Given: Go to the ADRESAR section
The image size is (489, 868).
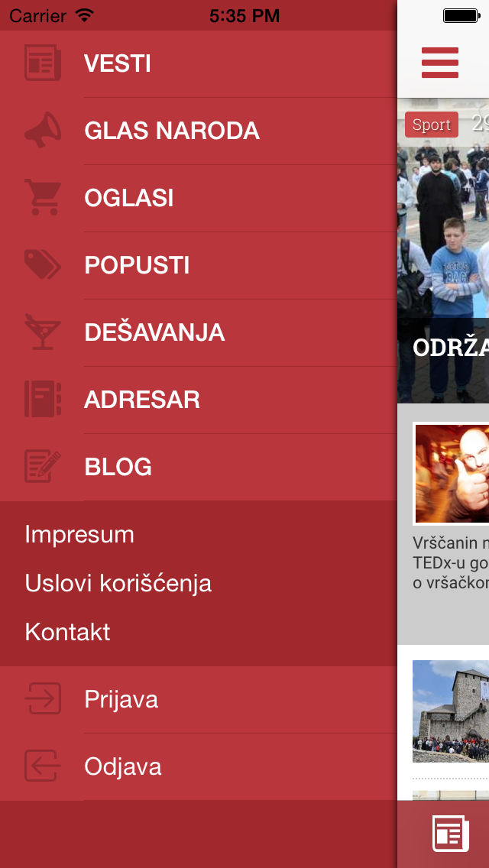Looking at the screenshot, I should click(142, 400).
